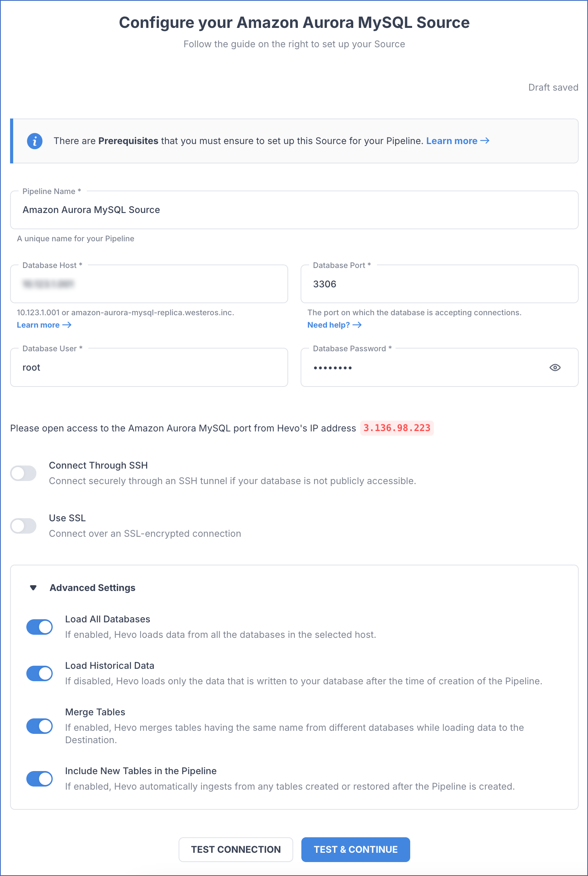Click Hevo's IP address 3.136.98.223
The width and height of the screenshot is (588, 876).
(x=397, y=428)
